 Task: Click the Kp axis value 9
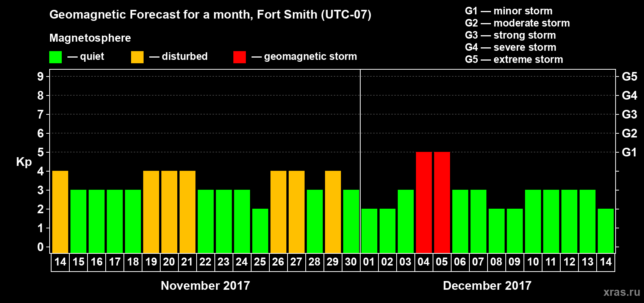click(41, 77)
